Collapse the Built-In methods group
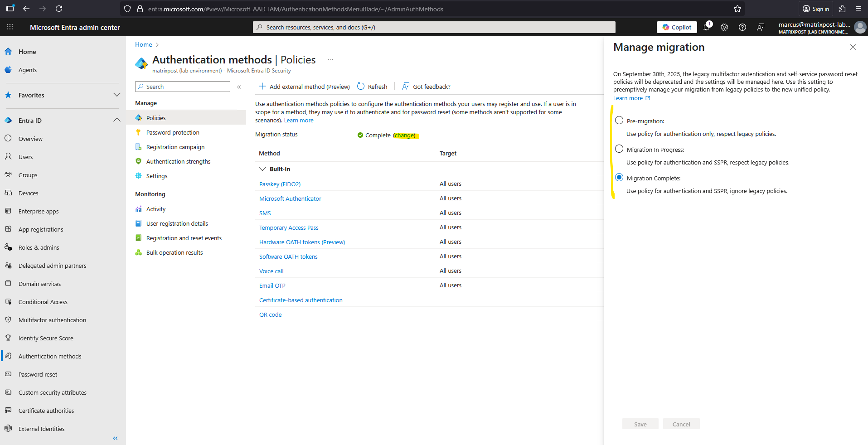868x445 pixels. [262, 169]
